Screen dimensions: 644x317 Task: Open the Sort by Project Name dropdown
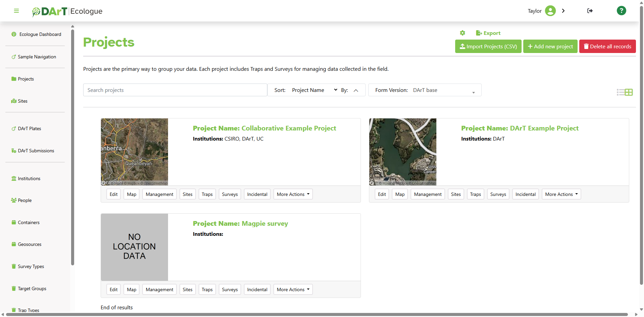coord(314,90)
